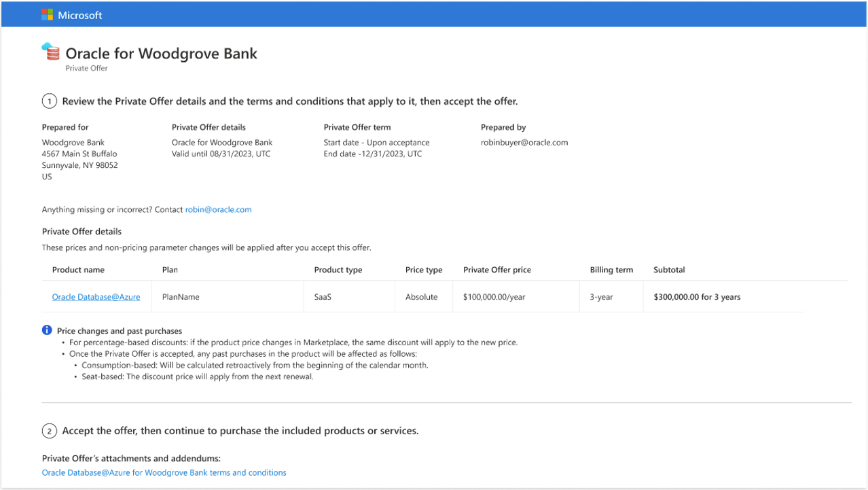Click the blue info icon beside Price changes
The image size is (868, 490).
46,330
